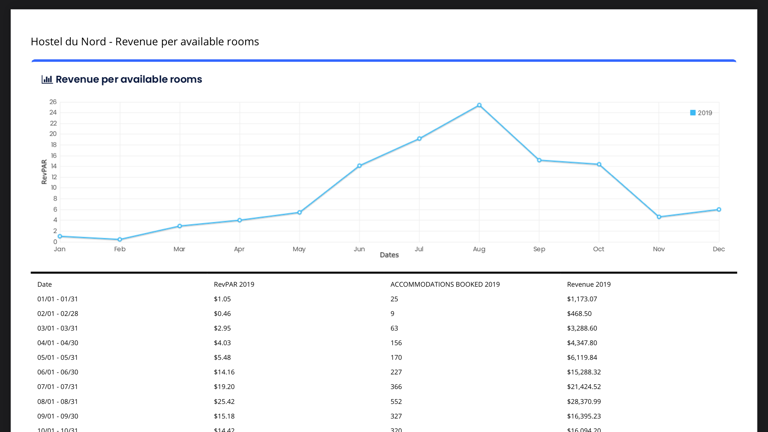Click the RevPAR y-axis title
The image size is (768, 432).
pyautogui.click(x=44, y=172)
